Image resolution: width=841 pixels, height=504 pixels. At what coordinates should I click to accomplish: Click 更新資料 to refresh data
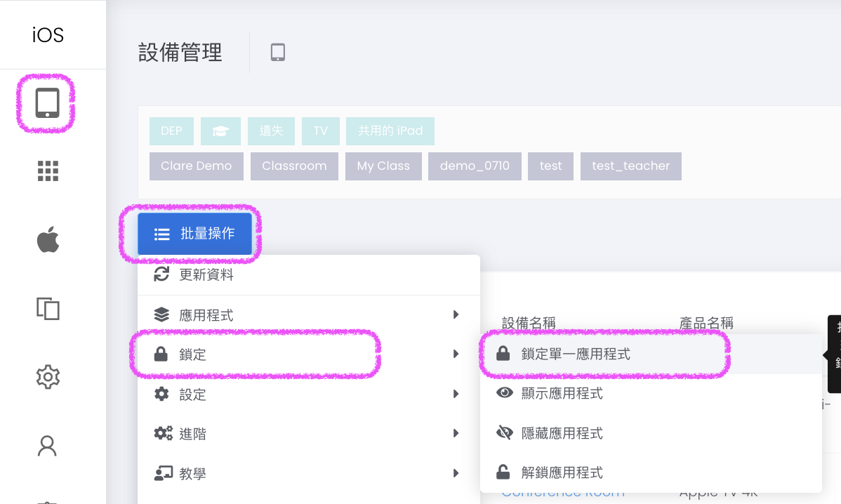pos(206,275)
